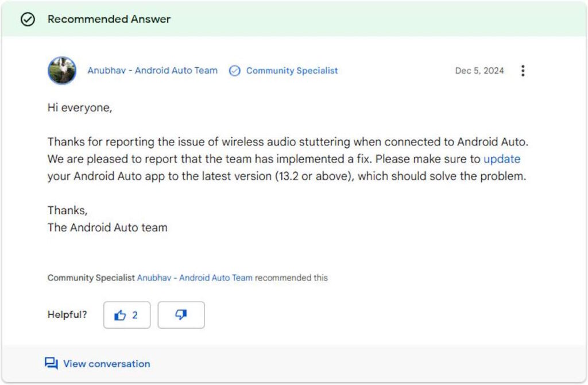Click Anubhav link in the recommended-this line
Image resolution: width=588 pixels, height=385 pixels.
click(x=195, y=278)
